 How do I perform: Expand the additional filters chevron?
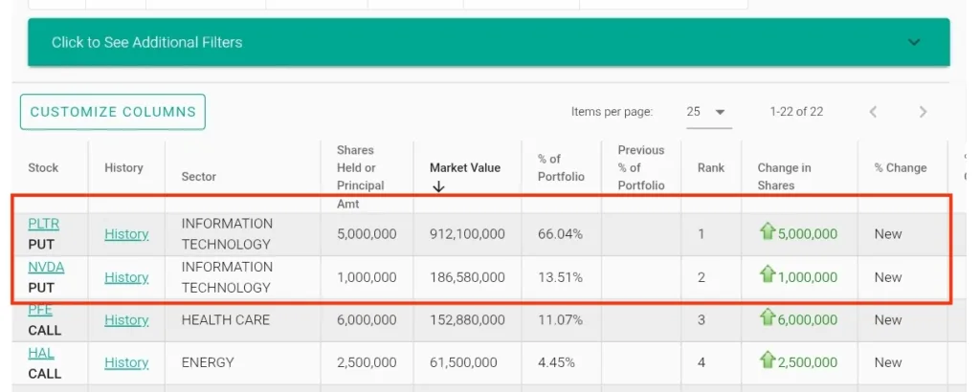coord(914,42)
